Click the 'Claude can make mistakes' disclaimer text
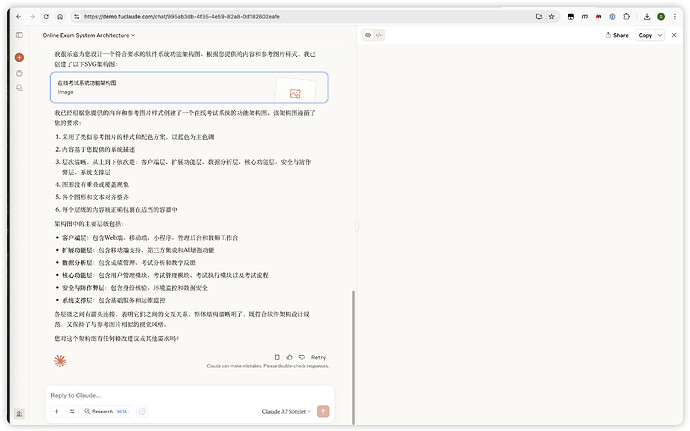Screen dimensions: 690x431 268,366
